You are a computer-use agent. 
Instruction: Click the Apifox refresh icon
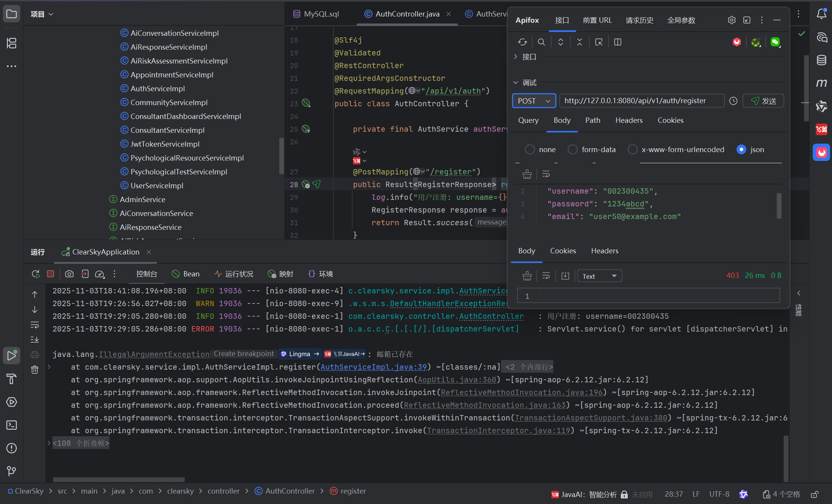[522, 42]
